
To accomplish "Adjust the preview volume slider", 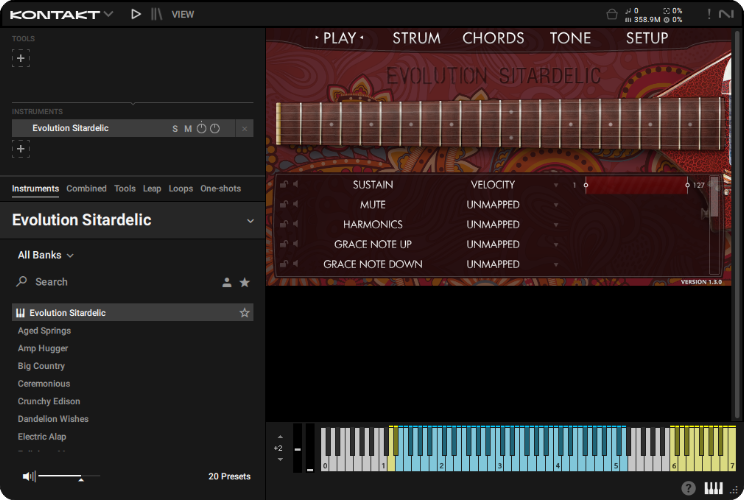I will click(x=81, y=478).
